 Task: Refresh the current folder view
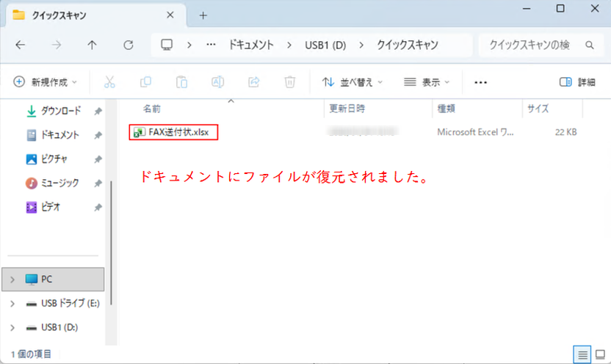click(x=129, y=45)
